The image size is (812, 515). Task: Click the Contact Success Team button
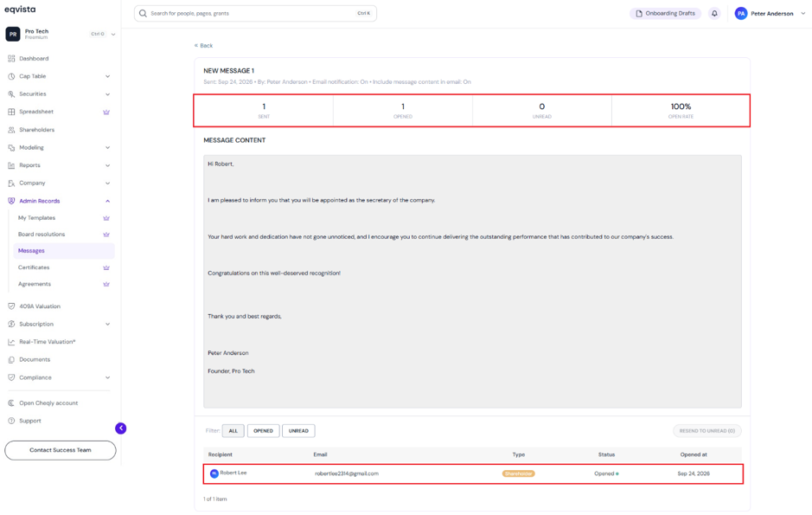[x=60, y=450]
